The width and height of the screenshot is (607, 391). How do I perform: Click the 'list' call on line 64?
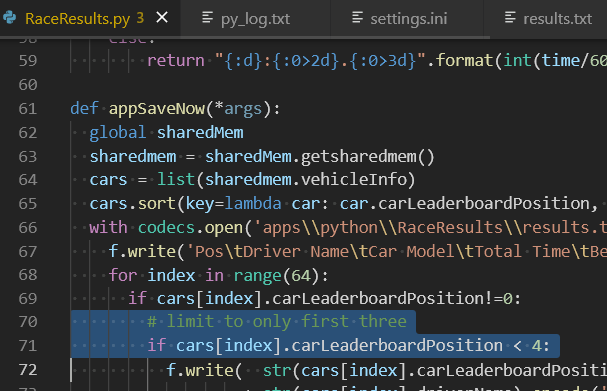point(176,180)
